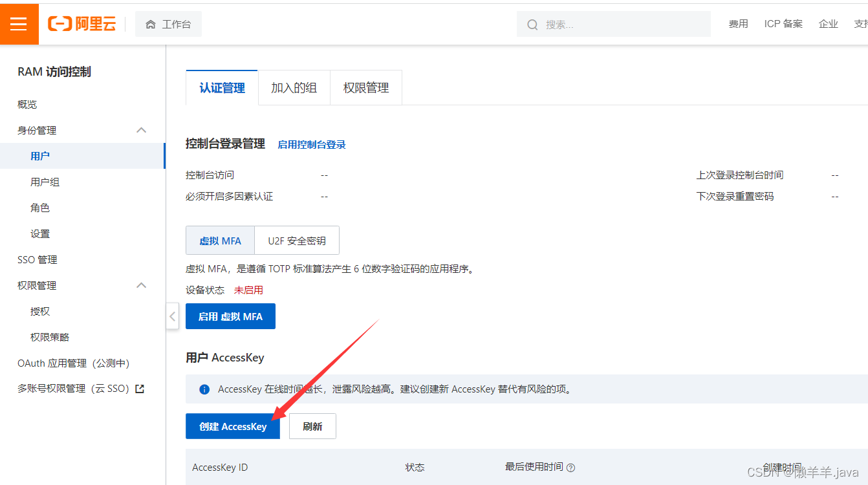Image resolution: width=868 pixels, height=485 pixels.
Task: Click external link icon beside 多账号权限管理
Action: [139, 389]
